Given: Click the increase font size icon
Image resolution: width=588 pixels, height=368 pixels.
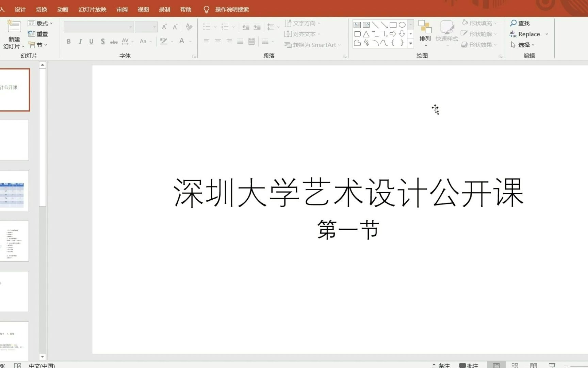Looking at the screenshot, I should (x=164, y=27).
